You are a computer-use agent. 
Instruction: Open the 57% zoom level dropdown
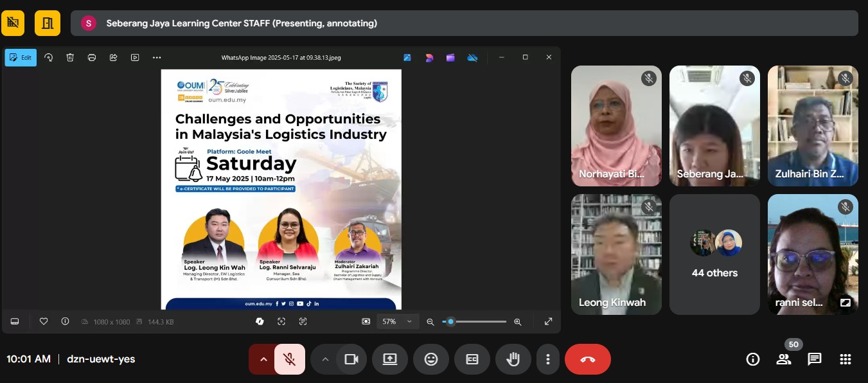coord(398,321)
